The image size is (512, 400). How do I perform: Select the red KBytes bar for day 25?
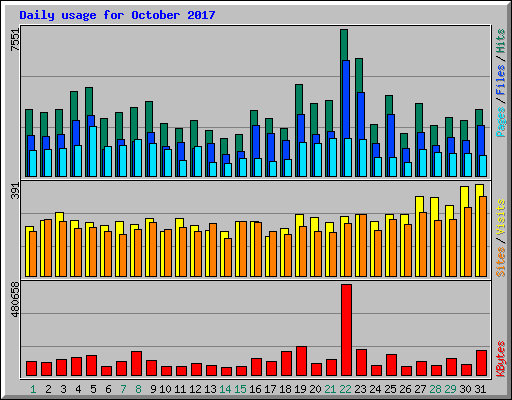pyautogui.click(x=391, y=365)
